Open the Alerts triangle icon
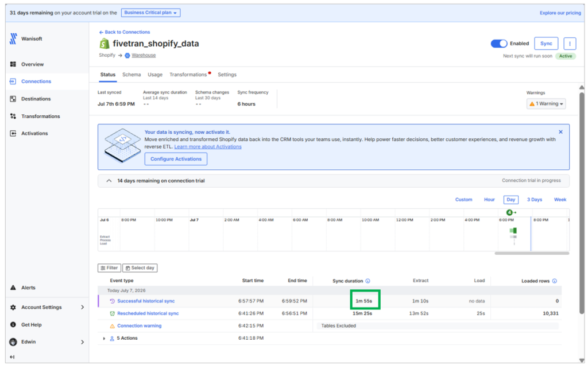588x365 pixels. point(13,288)
